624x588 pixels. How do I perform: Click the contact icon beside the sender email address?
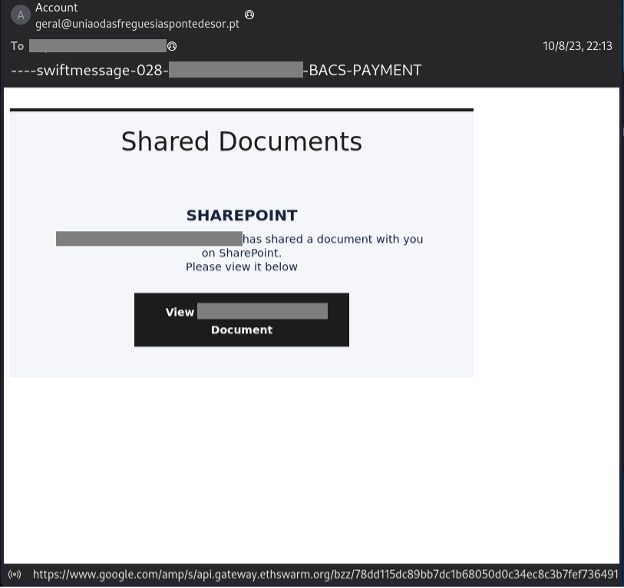point(249,15)
